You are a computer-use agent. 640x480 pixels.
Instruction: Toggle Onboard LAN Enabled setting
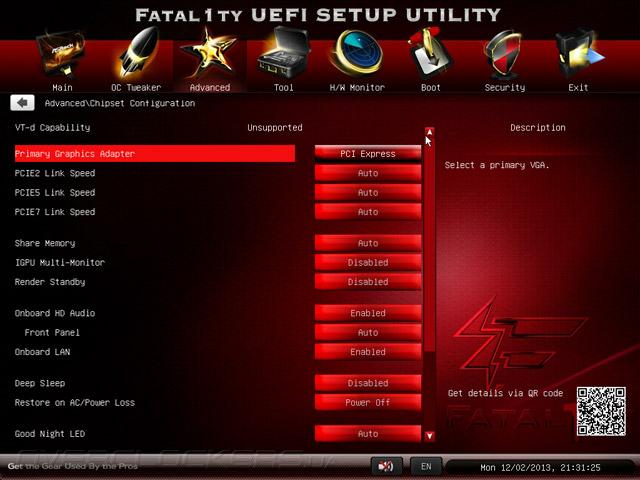[x=368, y=352]
